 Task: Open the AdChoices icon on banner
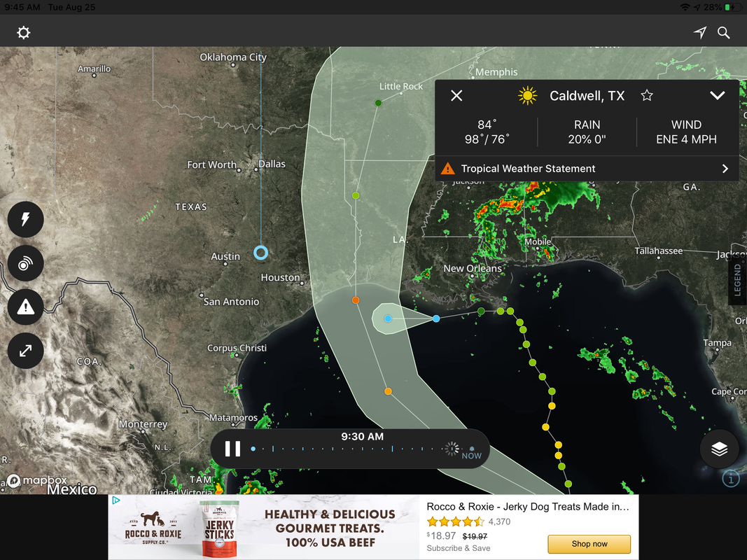116,500
